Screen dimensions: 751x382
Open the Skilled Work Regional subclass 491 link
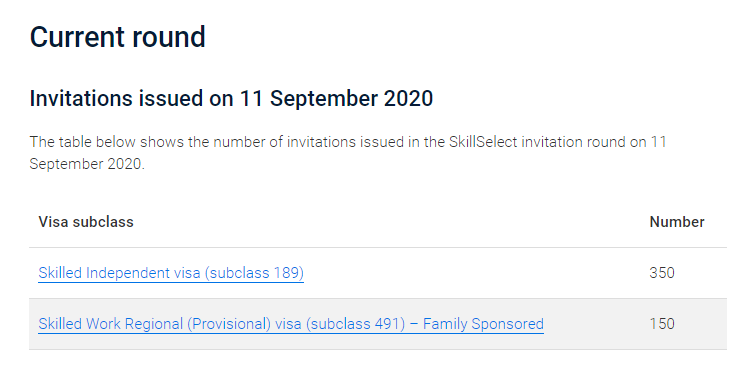pyautogui.click(x=291, y=324)
